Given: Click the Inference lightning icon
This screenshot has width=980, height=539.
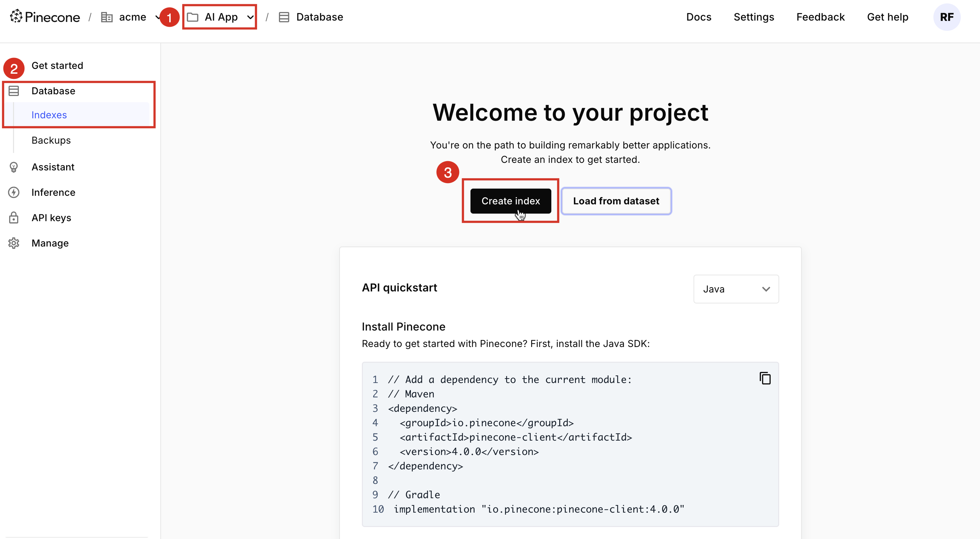Looking at the screenshot, I should (x=14, y=192).
